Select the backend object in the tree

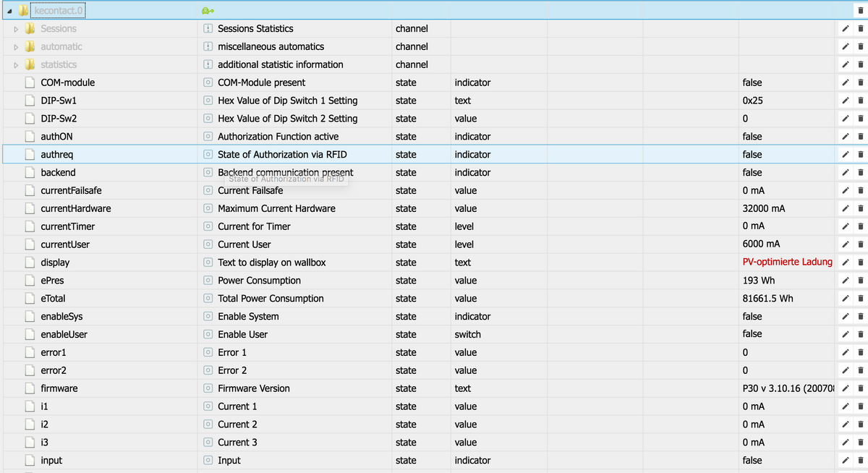click(x=58, y=173)
